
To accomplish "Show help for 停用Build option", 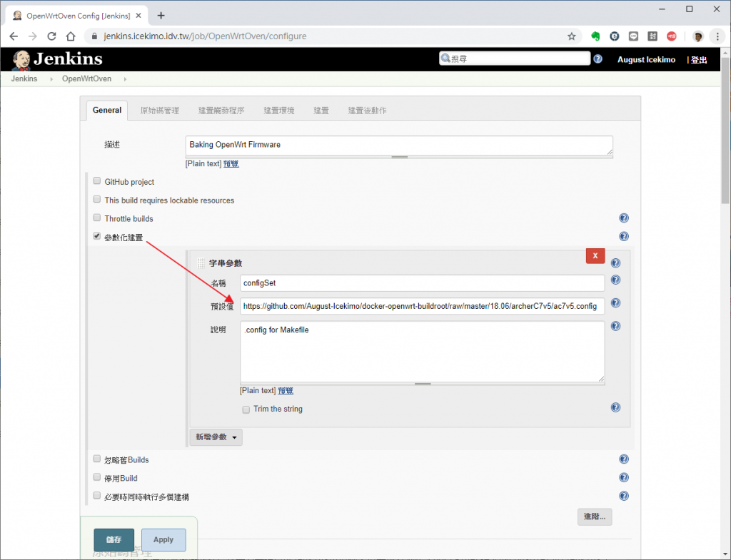I will 624,477.
